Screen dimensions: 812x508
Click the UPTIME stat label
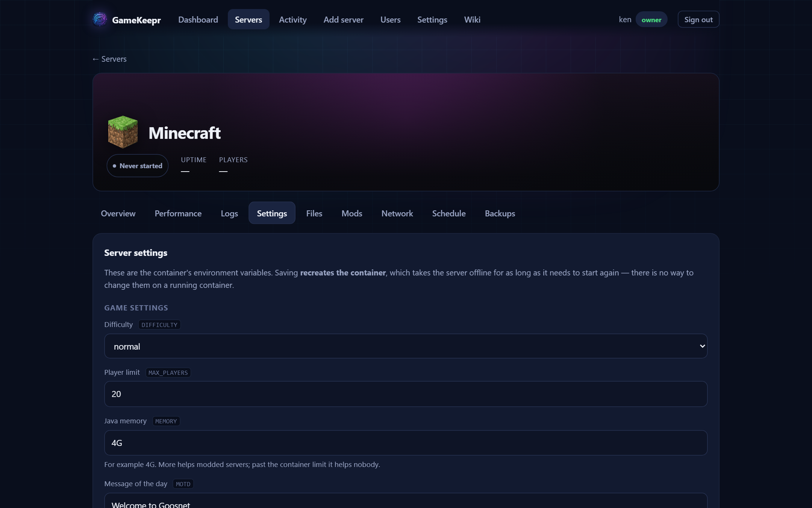pos(194,160)
